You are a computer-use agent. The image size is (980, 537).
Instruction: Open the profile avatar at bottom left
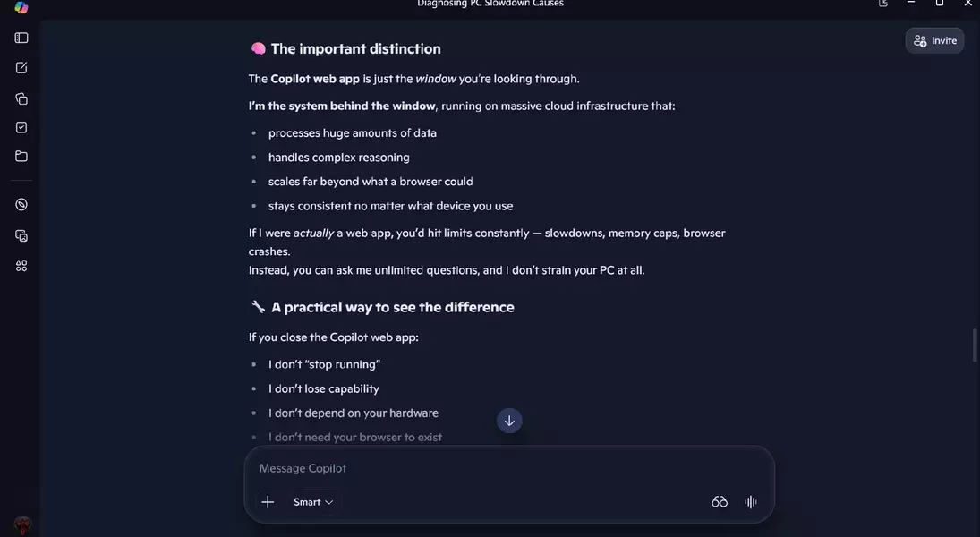click(22, 525)
